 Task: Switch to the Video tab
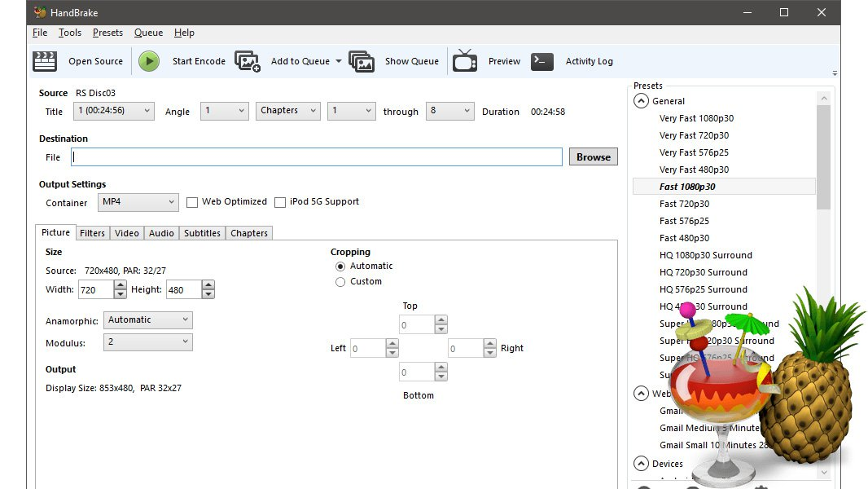127,233
